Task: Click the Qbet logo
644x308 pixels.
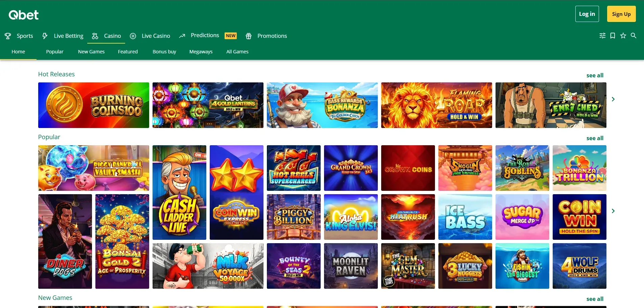Action: 24,15
